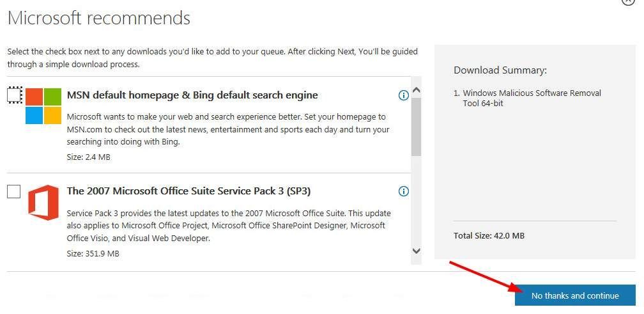Open info for MSN default homepage download
The height and width of the screenshot is (314, 644).
pyautogui.click(x=404, y=95)
